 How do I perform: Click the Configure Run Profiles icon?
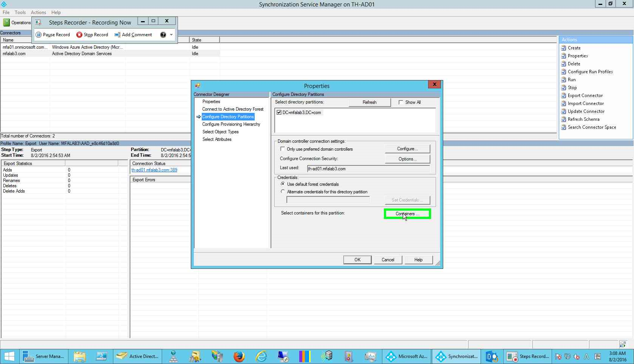tap(564, 72)
